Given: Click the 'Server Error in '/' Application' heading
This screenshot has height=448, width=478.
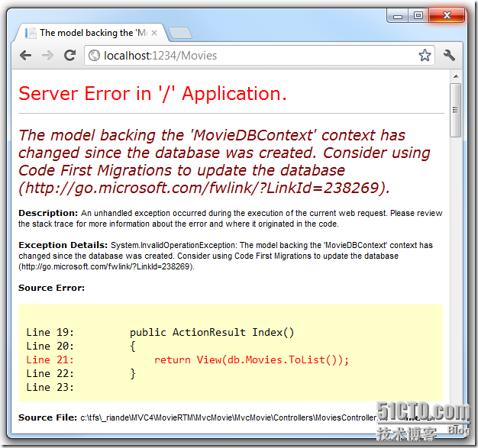Looking at the screenshot, I should point(153,94).
